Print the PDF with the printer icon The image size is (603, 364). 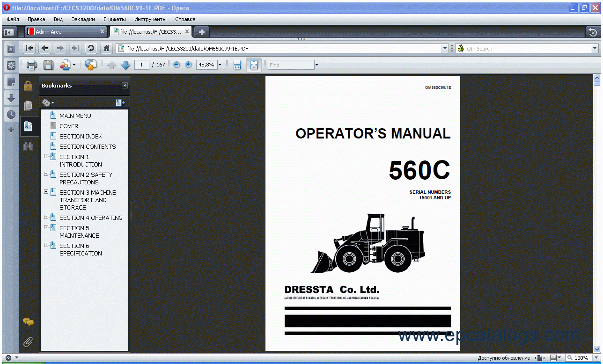pyautogui.click(x=31, y=65)
